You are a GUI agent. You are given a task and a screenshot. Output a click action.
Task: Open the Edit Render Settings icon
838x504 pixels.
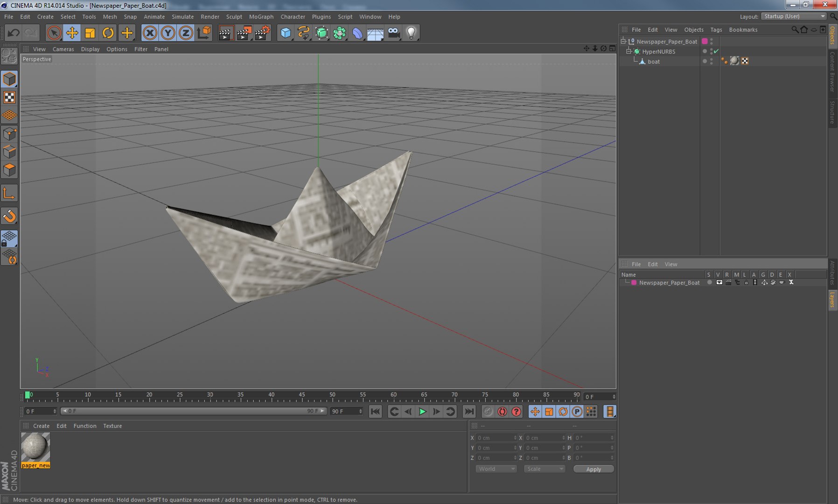pyautogui.click(x=263, y=33)
